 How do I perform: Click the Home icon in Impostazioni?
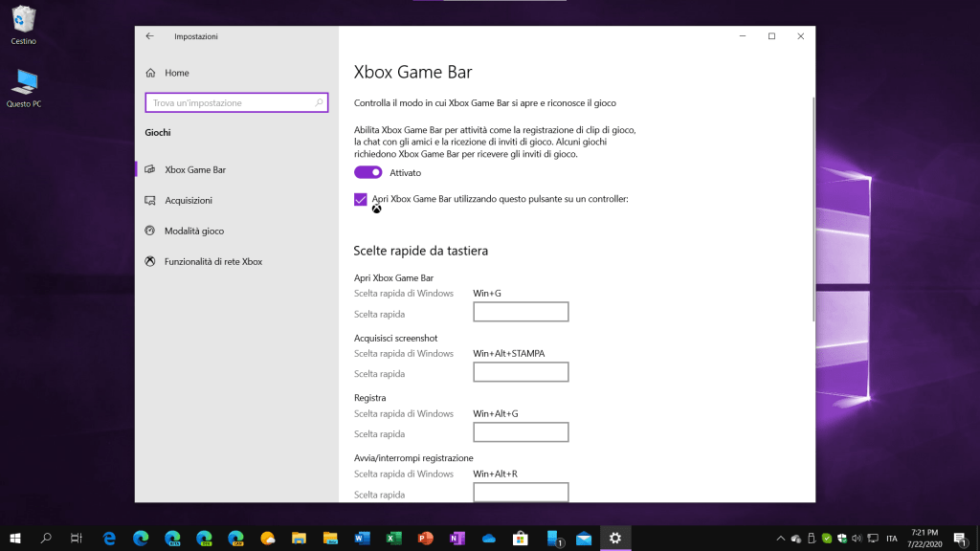pyautogui.click(x=150, y=73)
